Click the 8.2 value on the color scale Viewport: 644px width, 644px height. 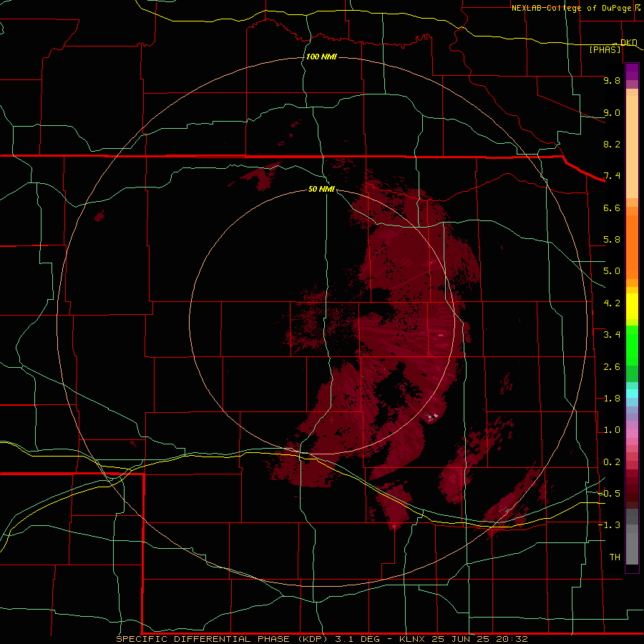point(612,144)
